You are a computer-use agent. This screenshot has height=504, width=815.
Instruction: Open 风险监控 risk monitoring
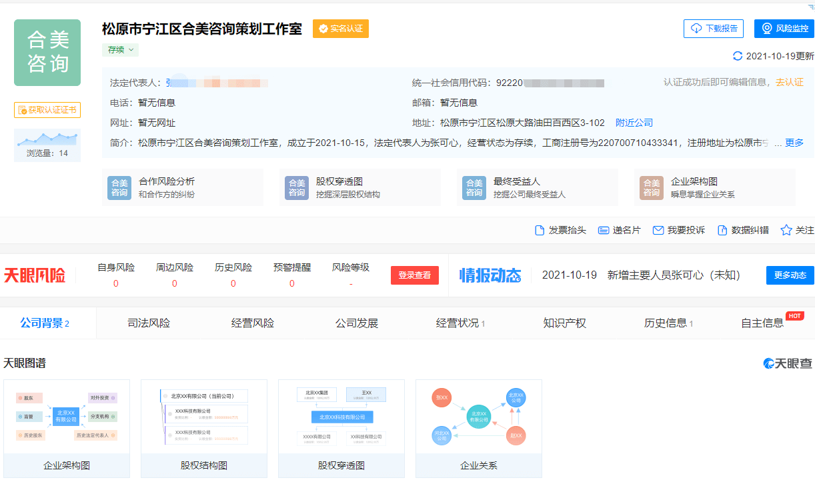click(784, 29)
